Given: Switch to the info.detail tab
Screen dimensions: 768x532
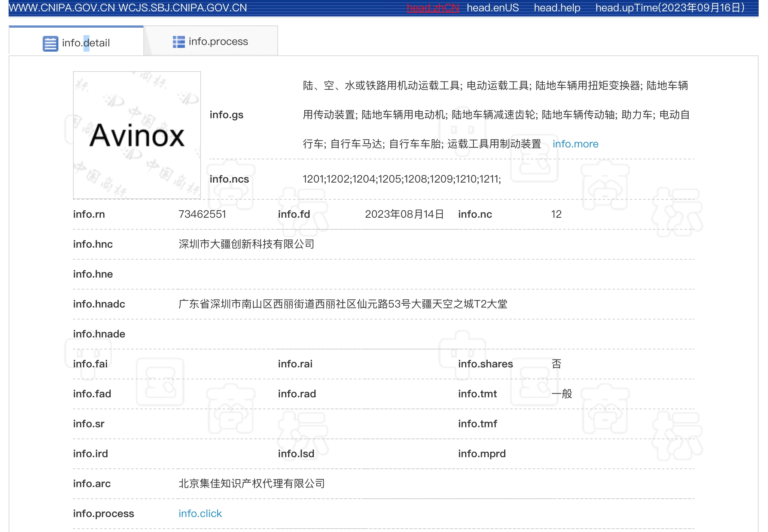Looking at the screenshot, I should click(x=76, y=41).
